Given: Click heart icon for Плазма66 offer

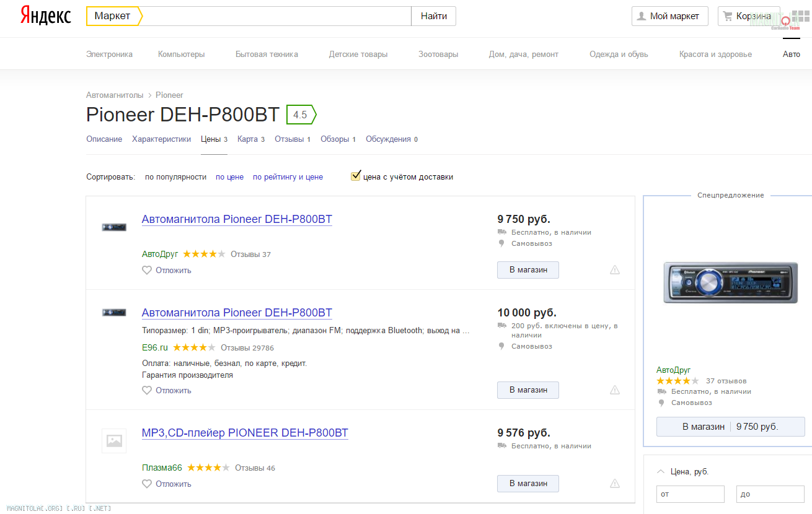Looking at the screenshot, I should point(147,484).
